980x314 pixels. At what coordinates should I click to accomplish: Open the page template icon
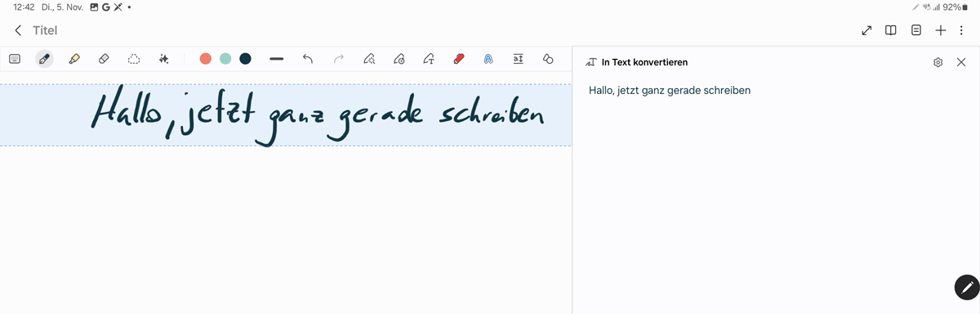916,30
